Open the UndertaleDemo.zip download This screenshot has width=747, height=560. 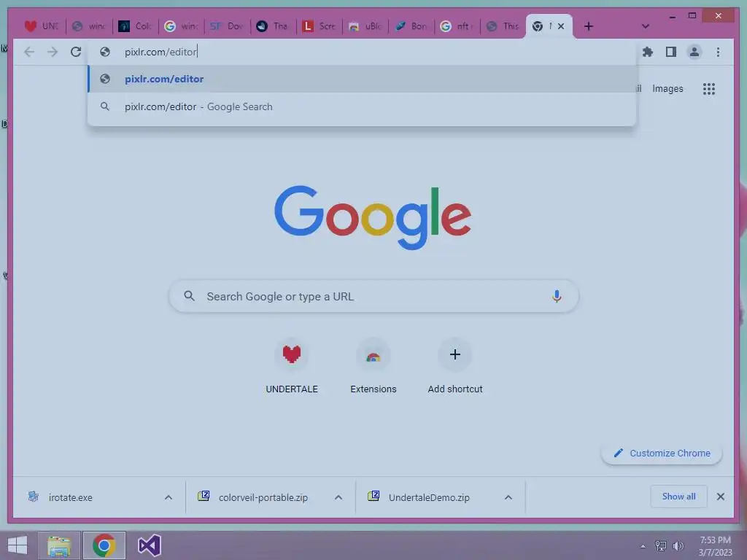click(x=429, y=497)
